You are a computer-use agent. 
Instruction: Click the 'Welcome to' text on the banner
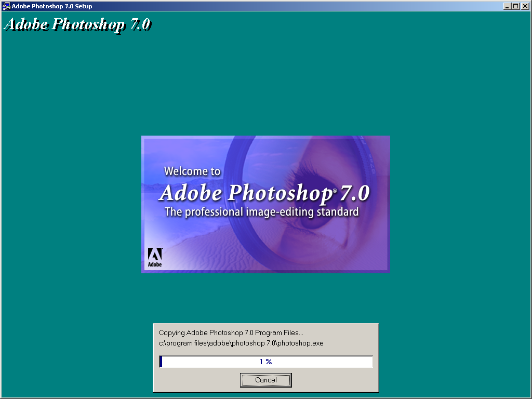[192, 170]
